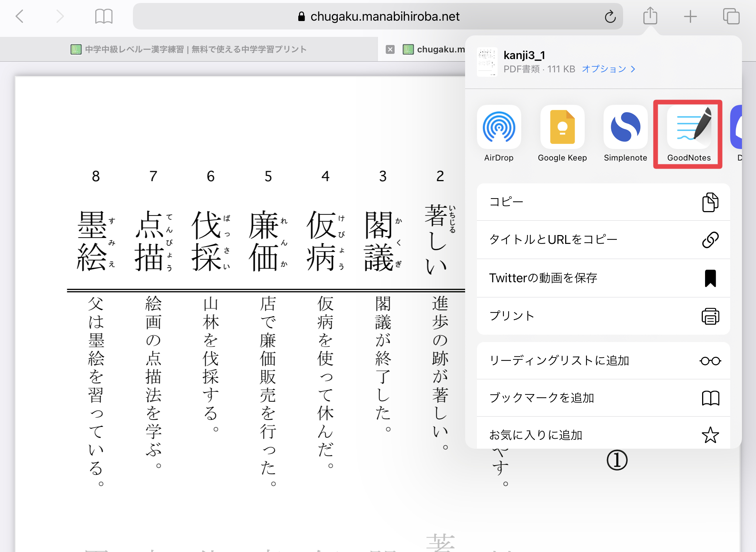Show the tab overview
Viewport: 756px width, 552px height.
click(731, 16)
